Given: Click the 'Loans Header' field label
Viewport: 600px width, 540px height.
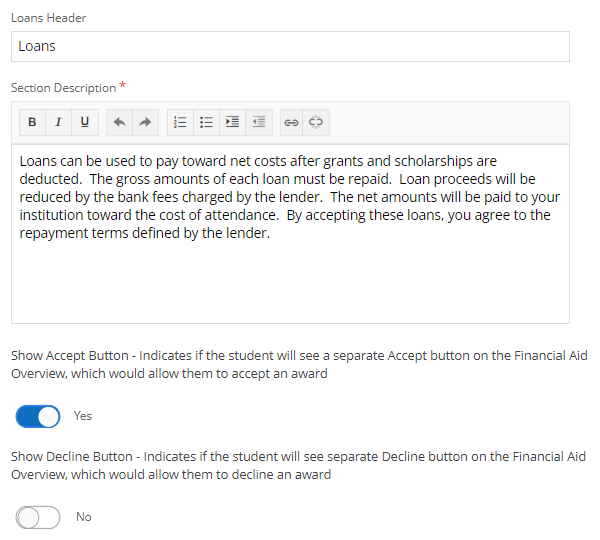Looking at the screenshot, I should [x=46, y=18].
